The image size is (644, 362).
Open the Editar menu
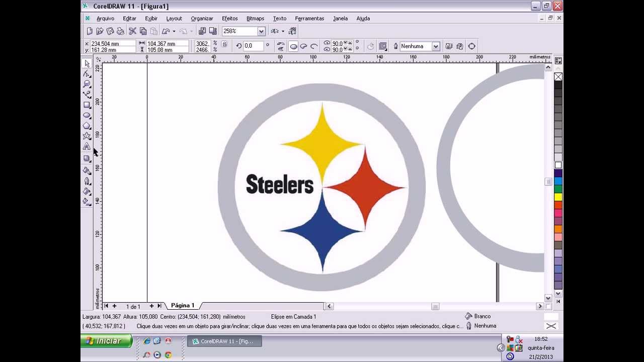129,19
